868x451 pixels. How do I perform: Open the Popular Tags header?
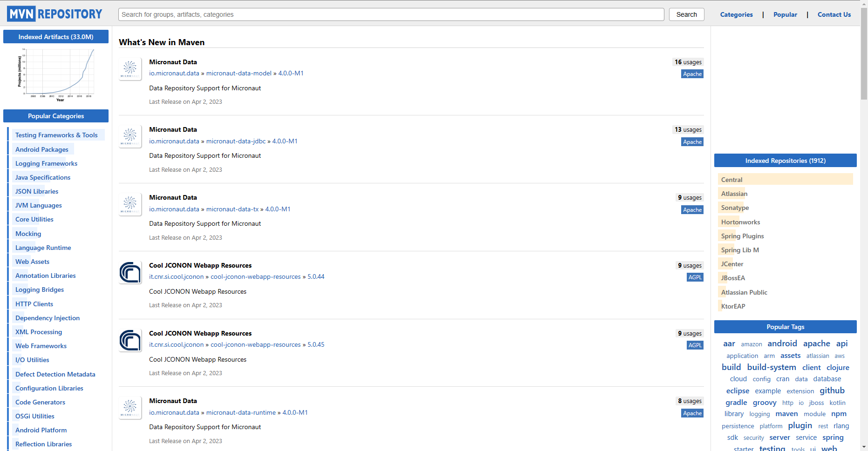pos(786,327)
